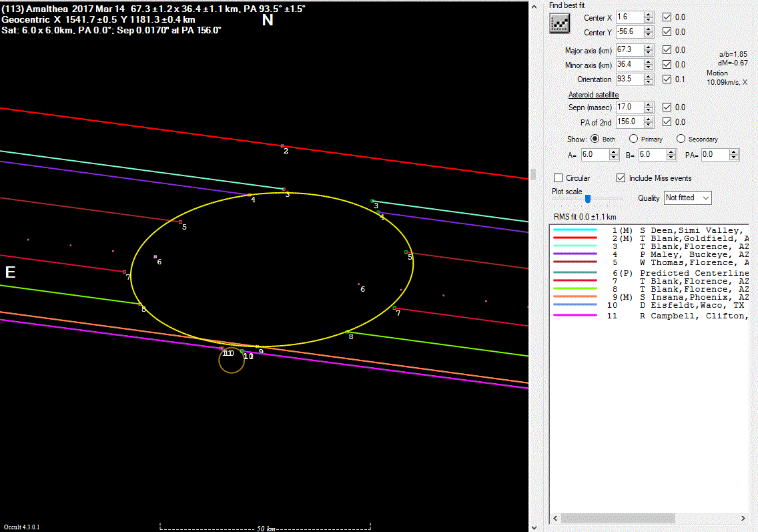Untick the checkbox beside Orientation field

(x=667, y=79)
